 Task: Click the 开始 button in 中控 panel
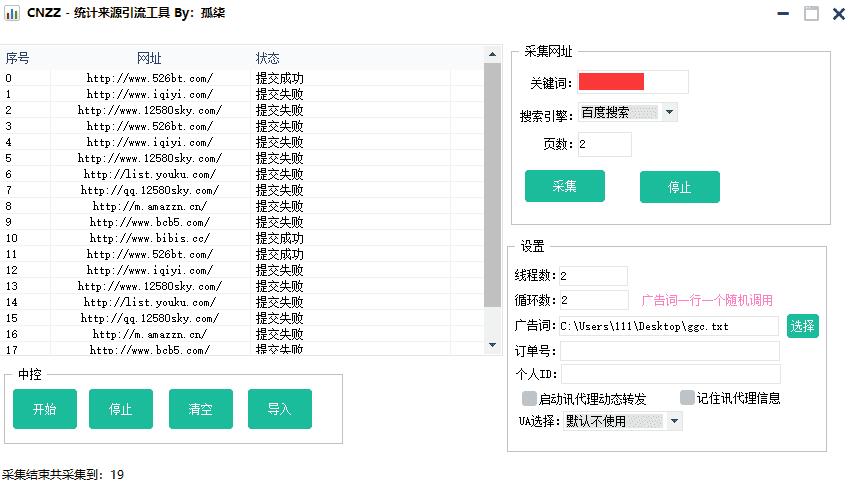(45, 409)
